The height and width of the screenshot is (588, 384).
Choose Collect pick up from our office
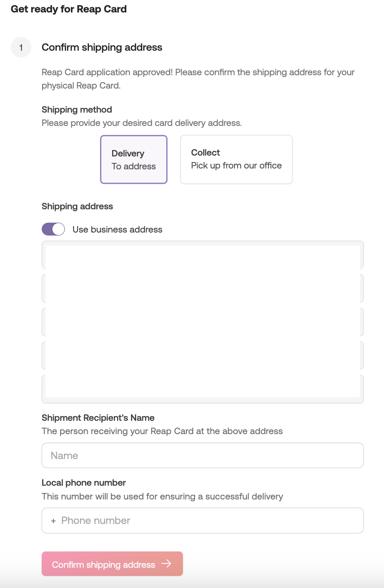[236, 159]
